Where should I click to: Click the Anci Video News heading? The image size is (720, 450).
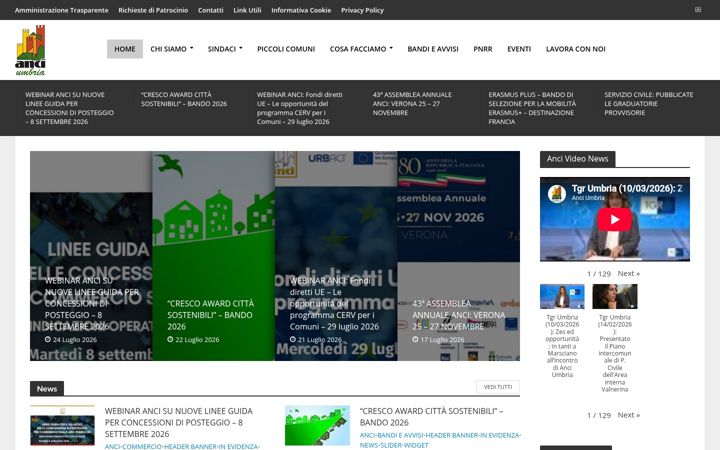pyautogui.click(x=577, y=159)
